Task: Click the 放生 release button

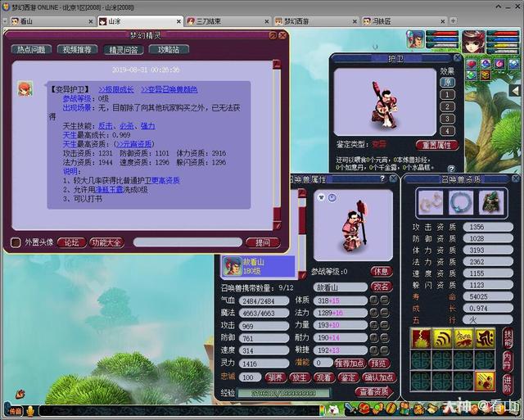Action: point(300,377)
